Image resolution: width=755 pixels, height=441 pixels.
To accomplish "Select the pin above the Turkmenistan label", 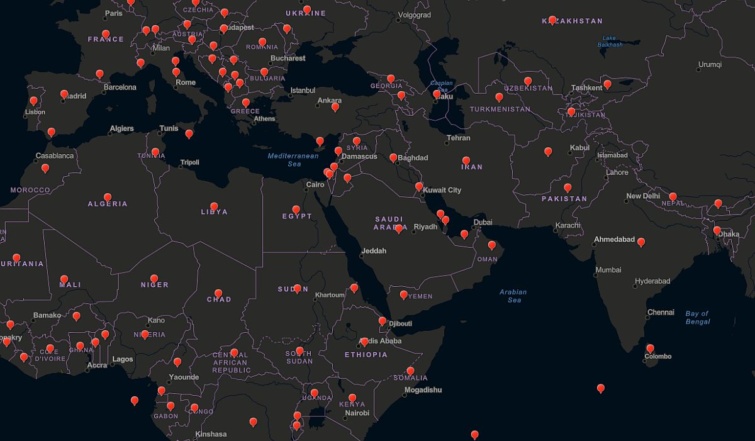I will point(499,97).
